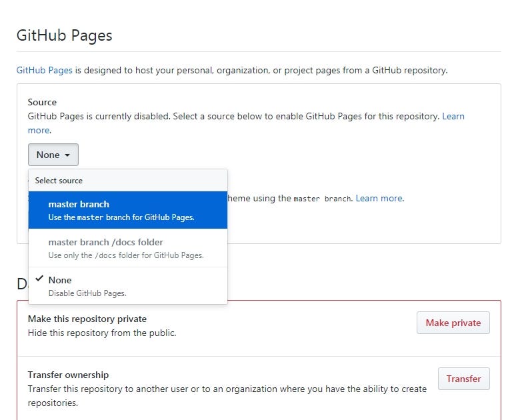Click the checkmark beside None option

(x=39, y=279)
